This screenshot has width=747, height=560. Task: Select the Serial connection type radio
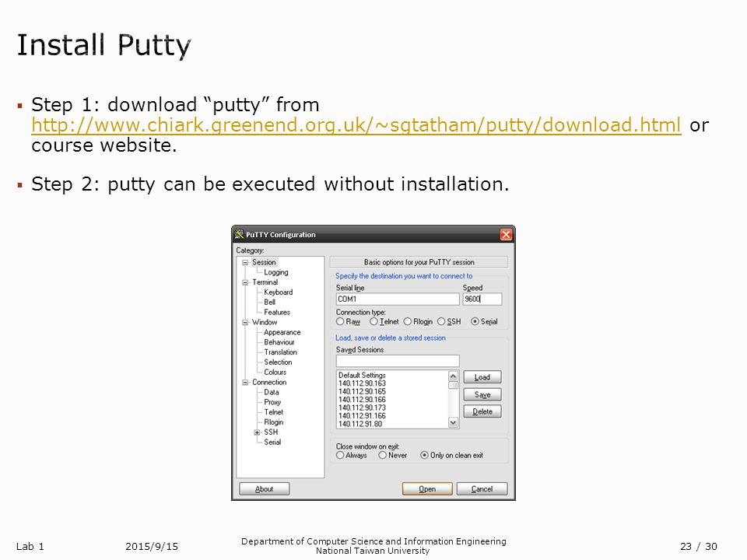(484, 322)
